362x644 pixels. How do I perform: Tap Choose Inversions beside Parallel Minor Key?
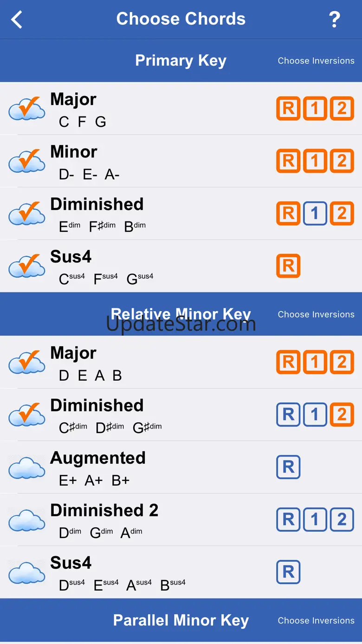(316, 620)
